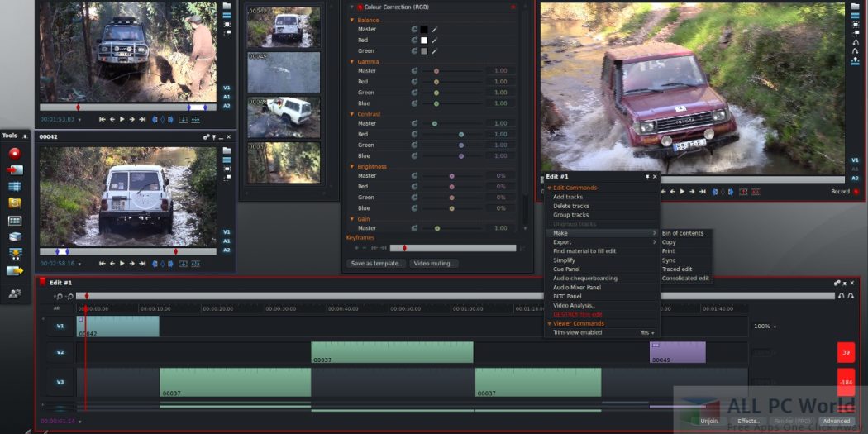Collapse the Edit Commands section
The width and height of the screenshot is (868, 434).
(549, 188)
